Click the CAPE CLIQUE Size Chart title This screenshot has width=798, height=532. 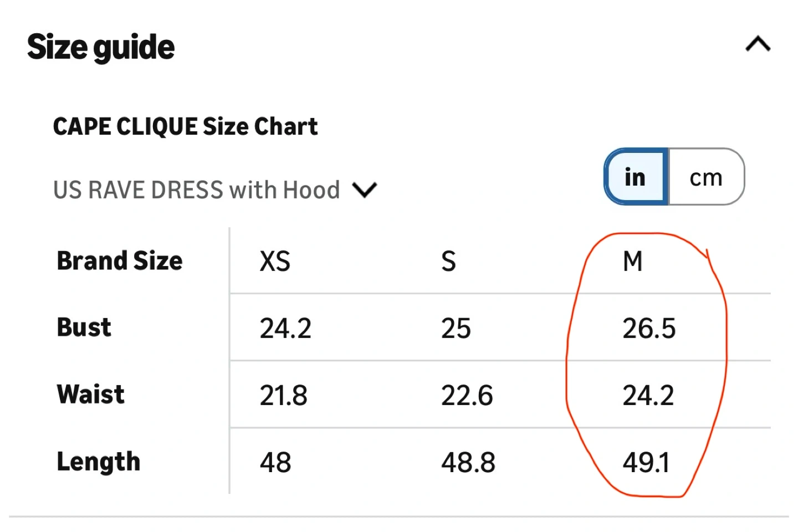(185, 126)
